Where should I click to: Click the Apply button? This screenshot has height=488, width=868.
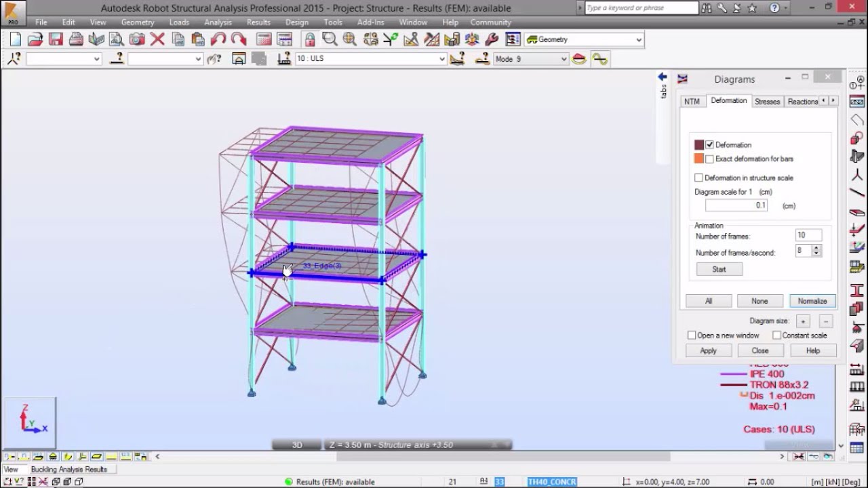pyautogui.click(x=708, y=350)
